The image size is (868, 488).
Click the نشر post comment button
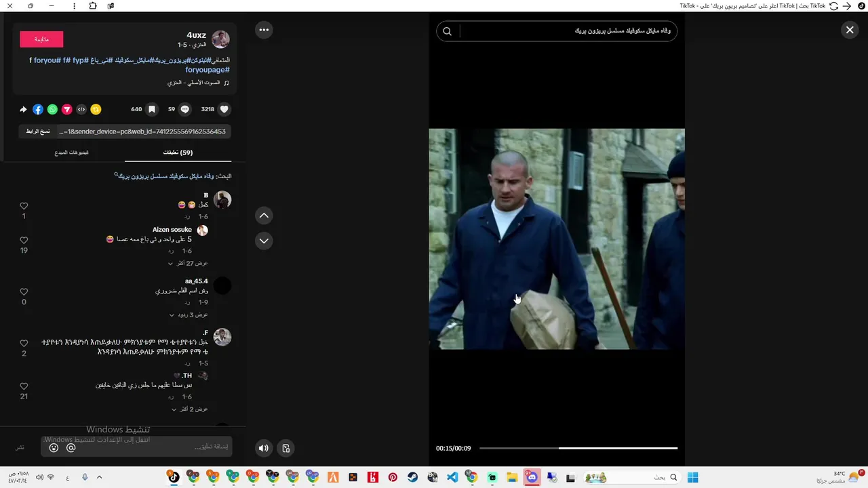20,447
